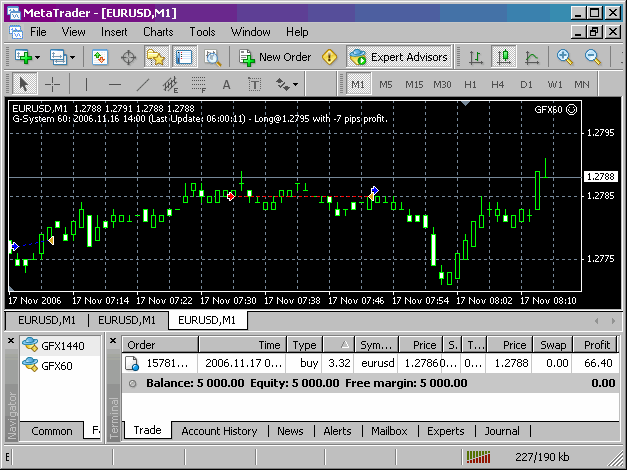Open the Alerts tab
This screenshot has width=627, height=470.
[337, 431]
